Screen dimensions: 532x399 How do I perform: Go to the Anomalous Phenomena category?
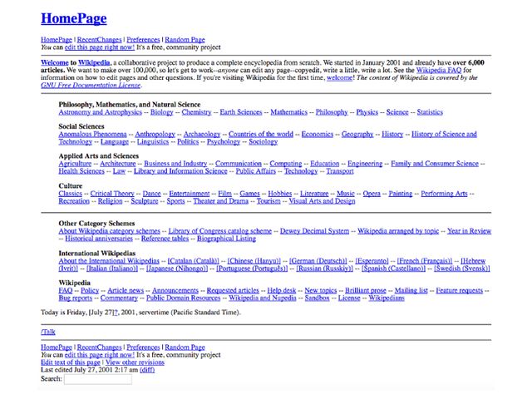pos(93,134)
